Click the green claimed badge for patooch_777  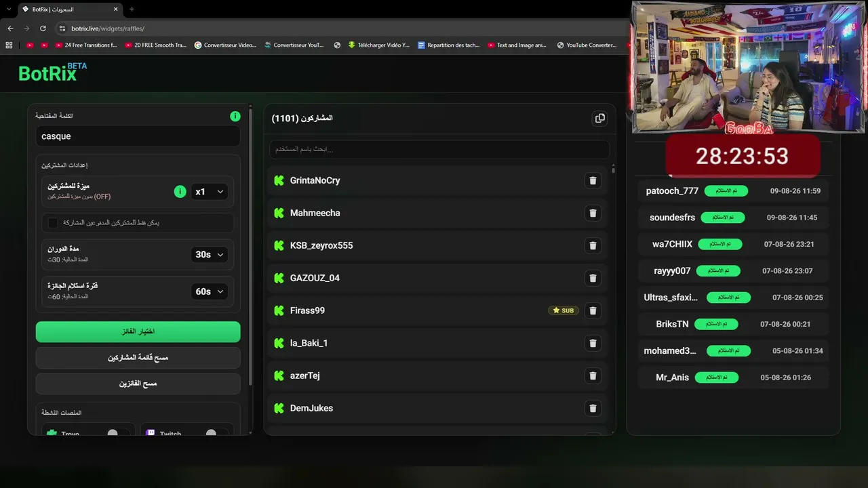point(726,191)
